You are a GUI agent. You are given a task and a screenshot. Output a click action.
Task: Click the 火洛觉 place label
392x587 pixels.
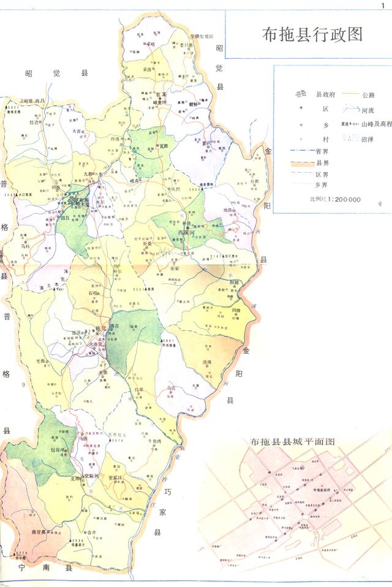point(96,343)
